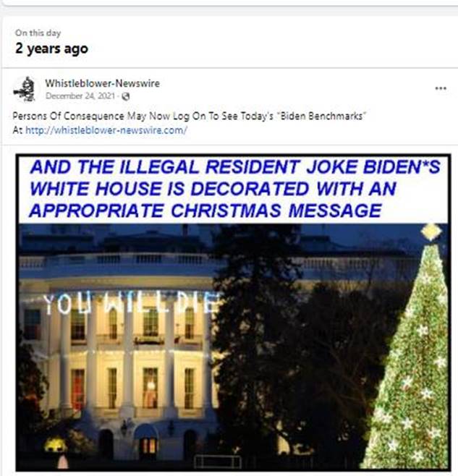Click the "YOU WILL DIE" lettering on the building
458x476 pixels.
(131, 302)
